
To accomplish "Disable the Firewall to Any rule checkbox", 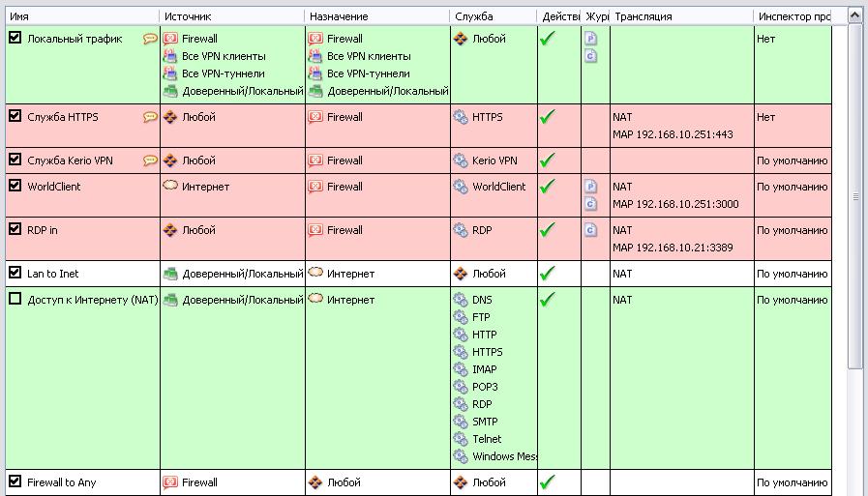I will point(15,481).
